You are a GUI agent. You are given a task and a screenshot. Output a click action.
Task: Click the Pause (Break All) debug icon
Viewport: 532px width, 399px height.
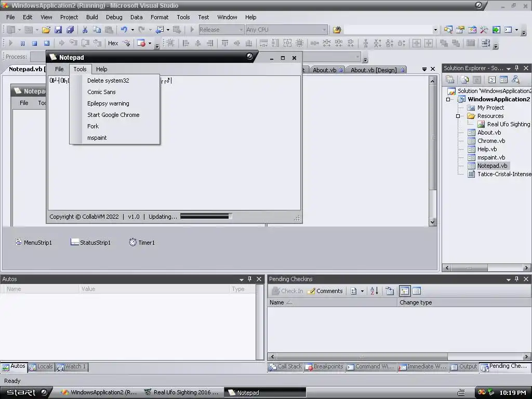click(22, 43)
